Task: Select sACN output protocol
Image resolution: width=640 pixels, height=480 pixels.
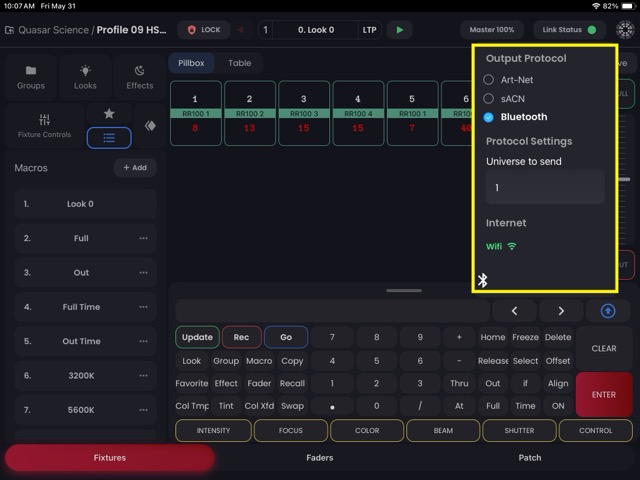Action: click(x=488, y=99)
